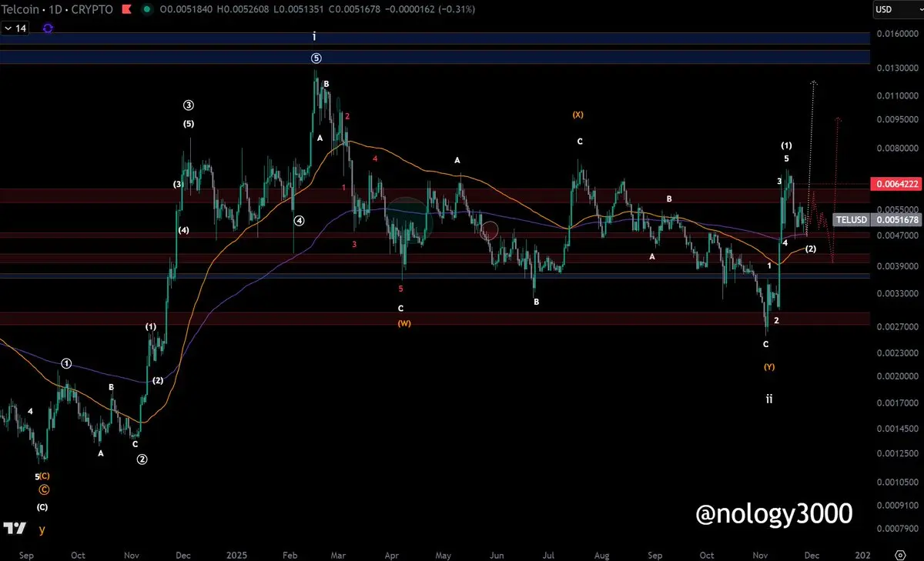
Task: Click the 0.0020000 price axis label
Action: [x=896, y=377]
